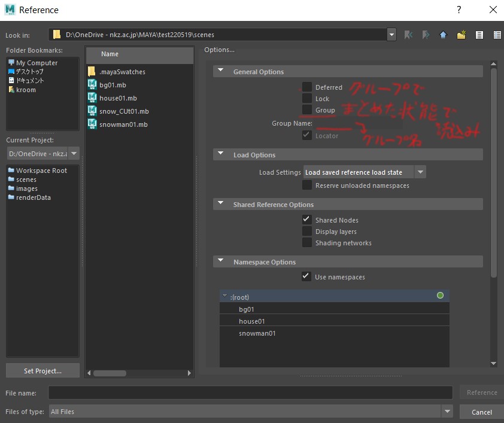Screen dimensions: 504x423
Task: Open the Workspace Root folder
Action: tap(38, 171)
